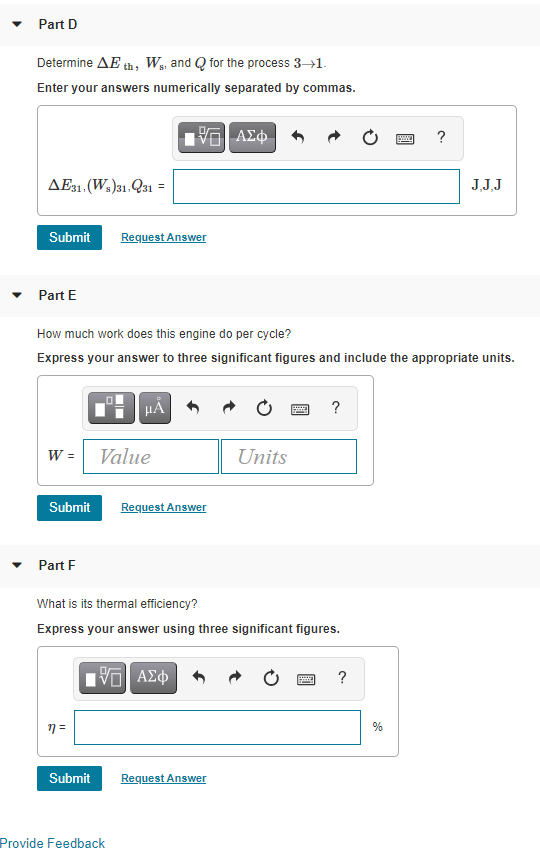Undo last entry in Part D toolbar
This screenshot has width=540, height=866.
coord(298,137)
